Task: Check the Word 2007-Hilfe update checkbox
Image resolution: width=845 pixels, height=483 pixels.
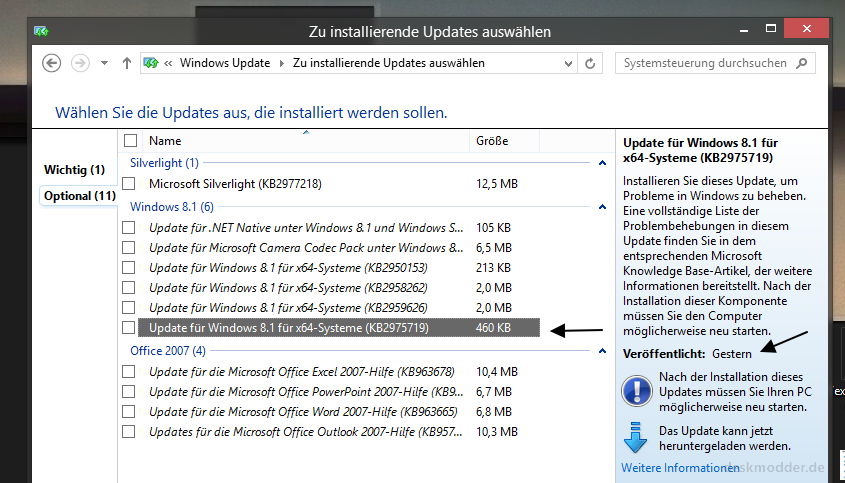Action: (x=128, y=411)
